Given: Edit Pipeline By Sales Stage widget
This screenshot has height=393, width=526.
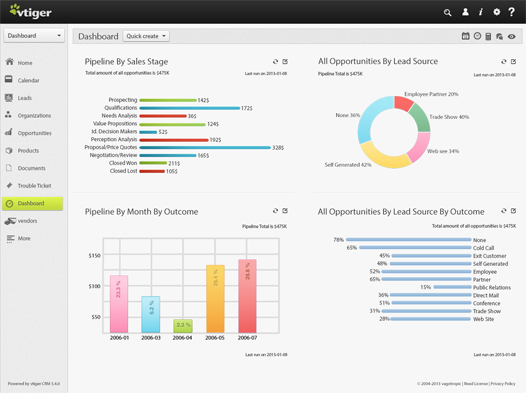Looking at the screenshot, I should (x=285, y=61).
